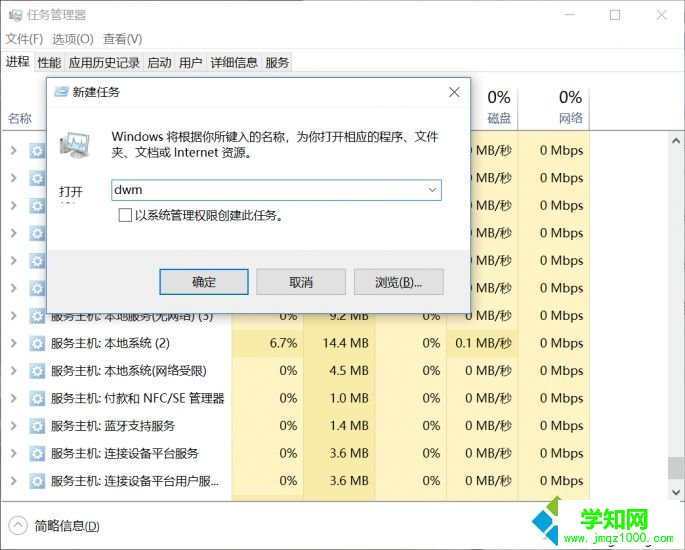
Task: Switch to the 详细信息 tab
Action: click(234, 63)
